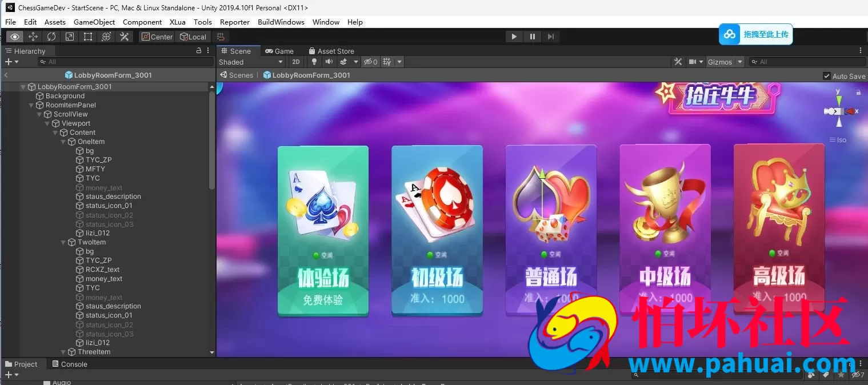Click LobbyRoomForm_3001 breadcrumb in Scene view

[x=306, y=75]
